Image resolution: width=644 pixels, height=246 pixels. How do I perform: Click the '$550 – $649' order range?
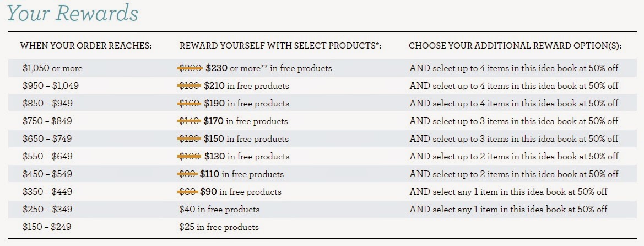(47, 156)
